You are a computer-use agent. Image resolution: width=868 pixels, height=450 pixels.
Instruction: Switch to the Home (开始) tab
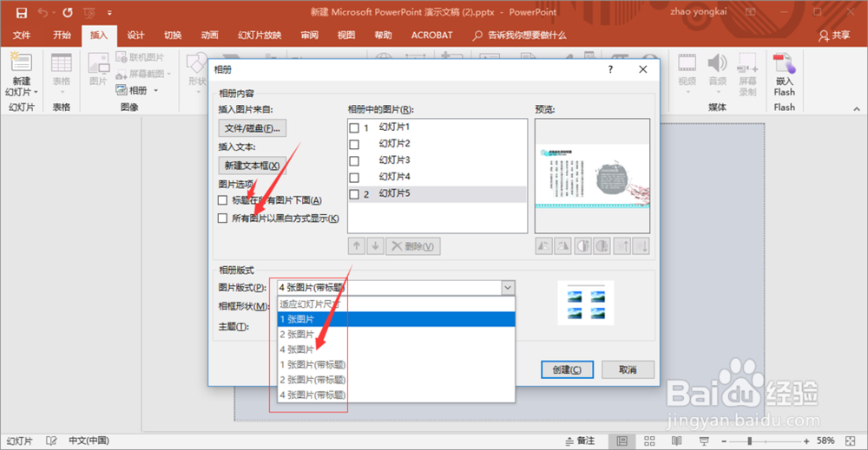click(x=62, y=36)
